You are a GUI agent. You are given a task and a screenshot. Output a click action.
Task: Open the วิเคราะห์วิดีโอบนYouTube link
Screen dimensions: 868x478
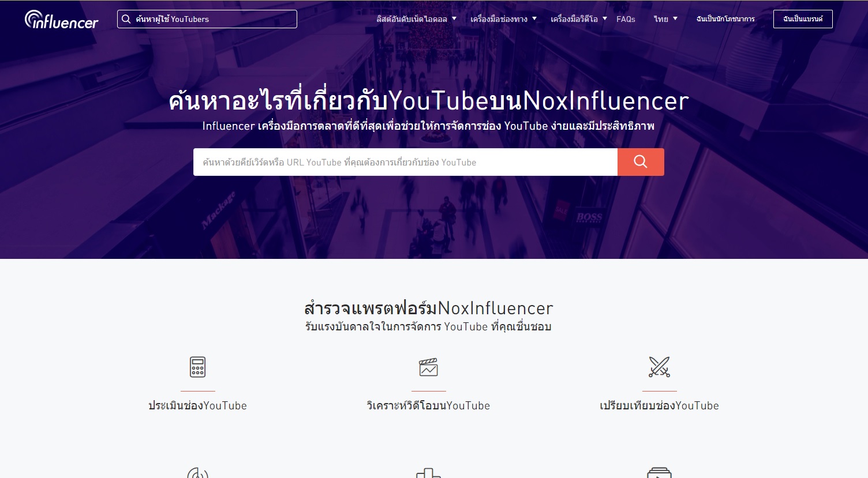coord(428,405)
